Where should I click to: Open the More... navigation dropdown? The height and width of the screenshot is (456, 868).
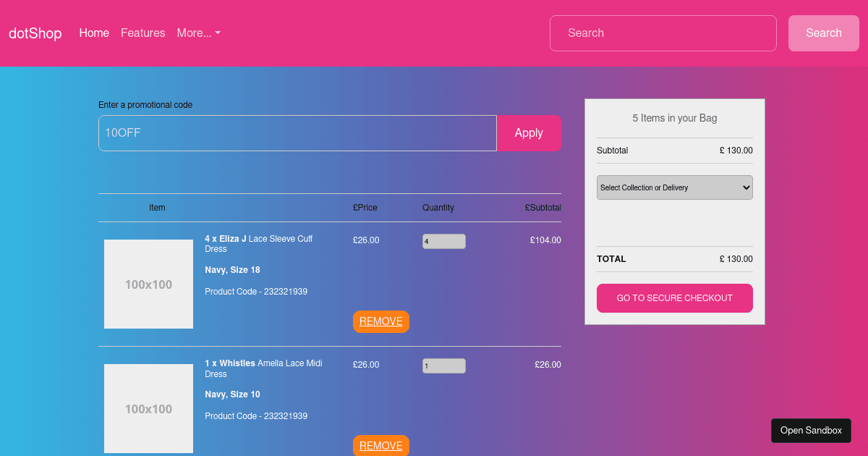[x=194, y=33]
